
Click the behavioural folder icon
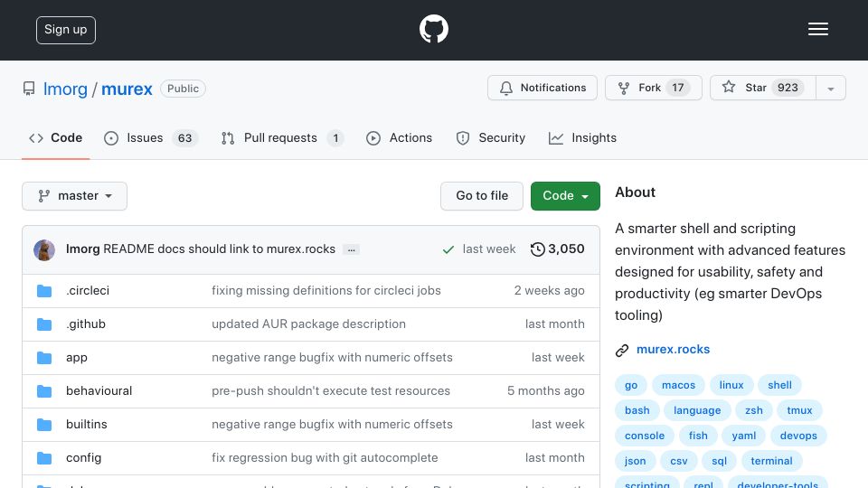pyautogui.click(x=44, y=391)
